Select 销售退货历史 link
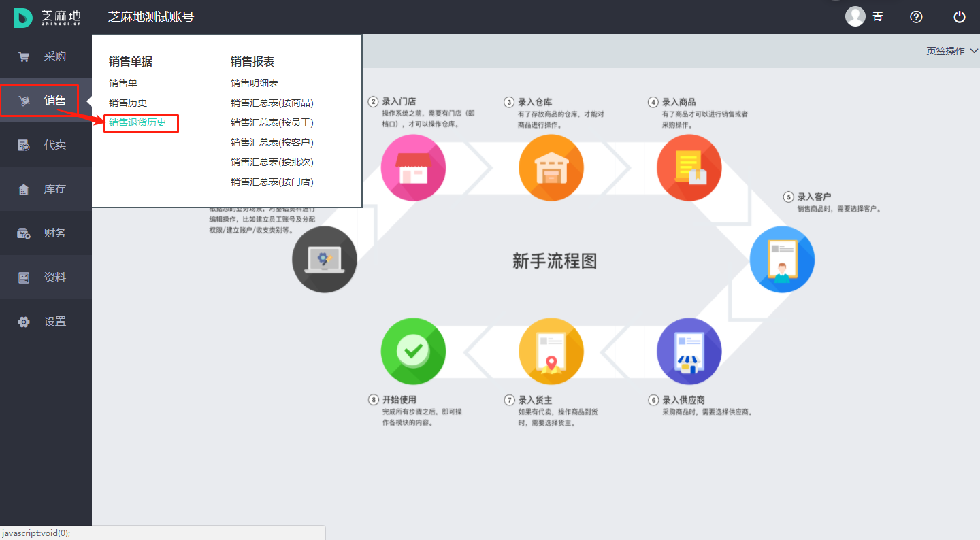 [137, 122]
